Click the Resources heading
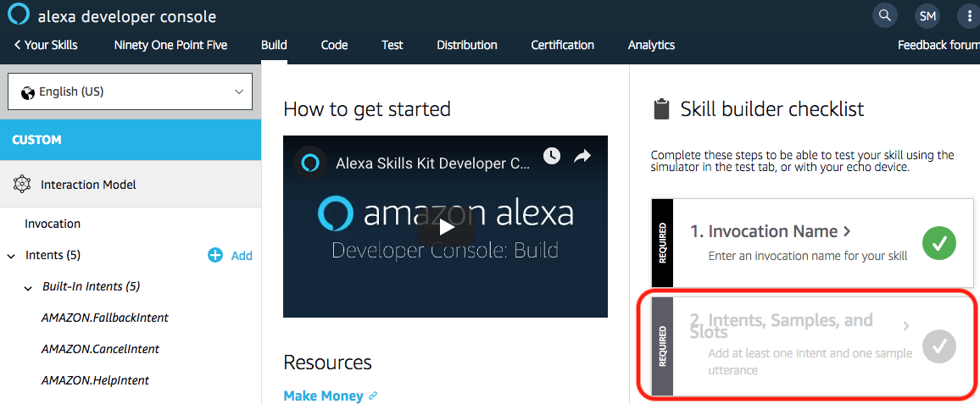Image resolution: width=980 pixels, height=404 pixels. (327, 362)
